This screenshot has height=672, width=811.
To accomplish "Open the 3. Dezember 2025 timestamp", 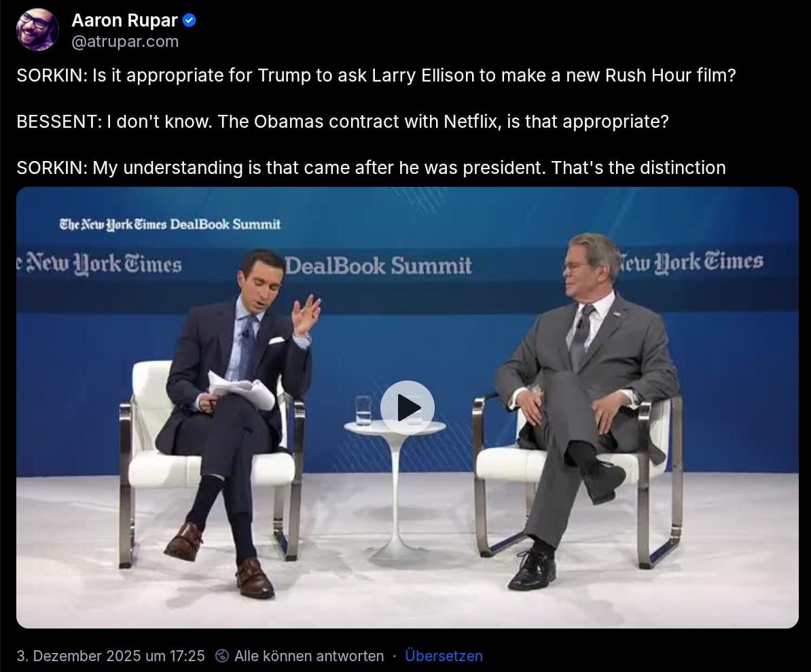I will (111, 656).
